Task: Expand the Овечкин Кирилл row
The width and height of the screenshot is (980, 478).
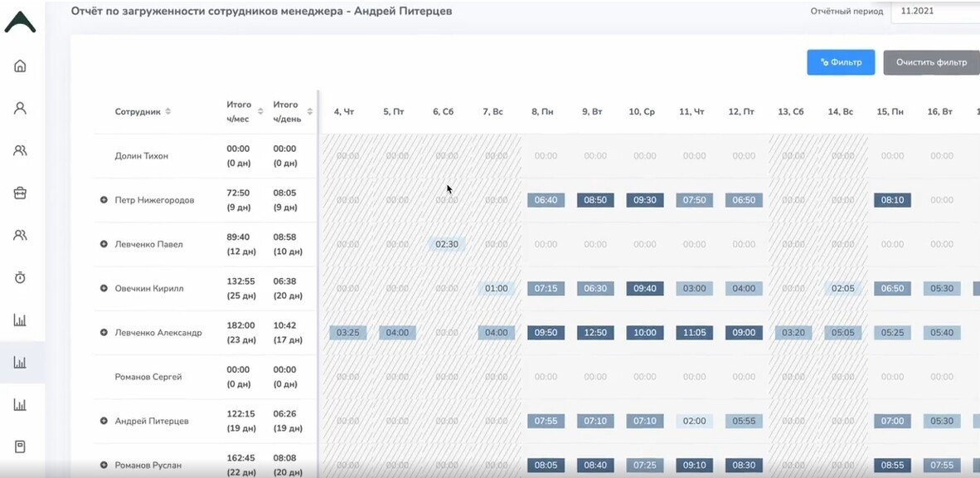Action: tap(104, 288)
